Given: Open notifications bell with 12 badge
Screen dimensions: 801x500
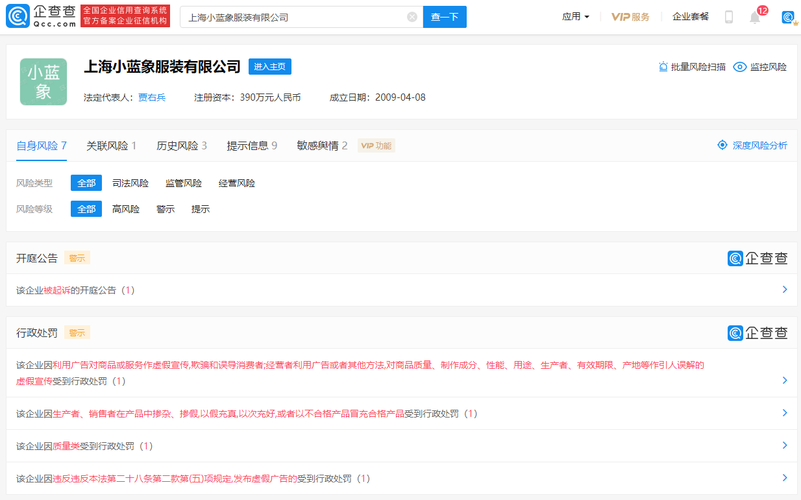Looking at the screenshot, I should tap(755, 17).
